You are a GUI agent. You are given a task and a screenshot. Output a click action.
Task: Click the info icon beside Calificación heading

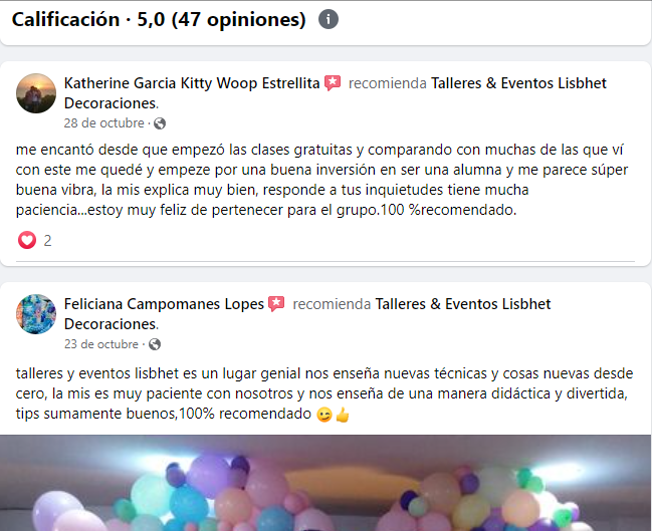point(328,19)
